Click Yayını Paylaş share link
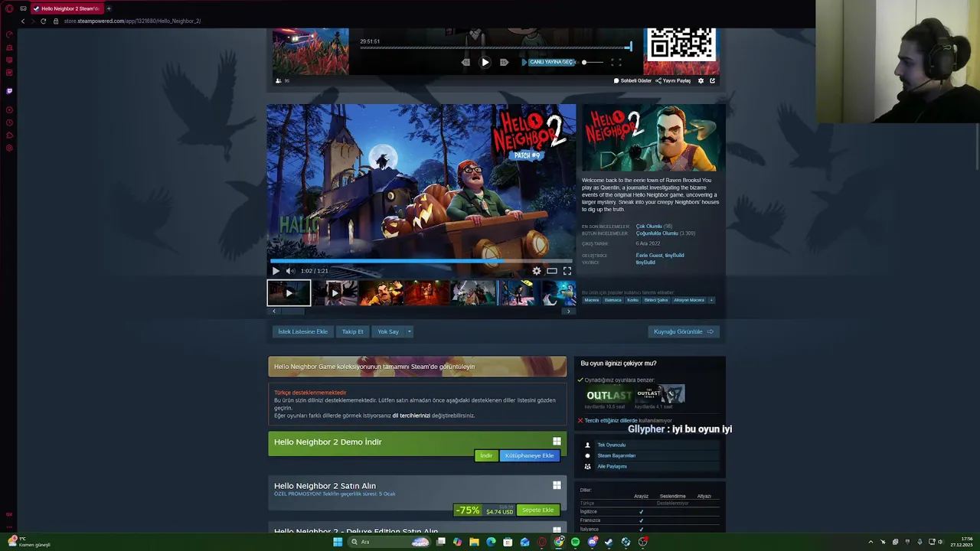 click(673, 80)
